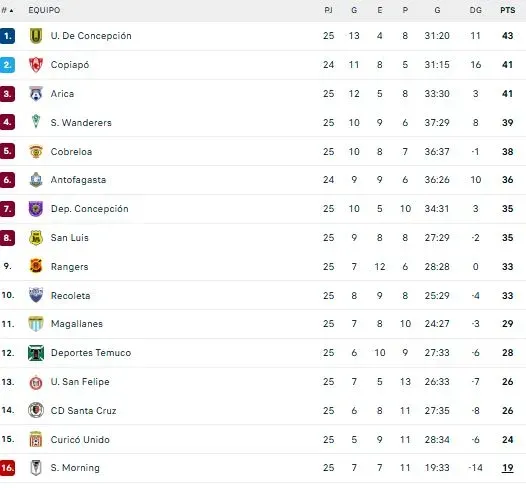
Task: Click the EQUIPO column header
Action: point(44,10)
